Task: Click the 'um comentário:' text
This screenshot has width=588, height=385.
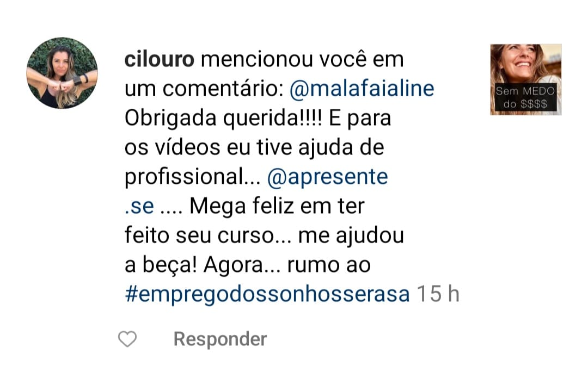Action: tap(204, 89)
